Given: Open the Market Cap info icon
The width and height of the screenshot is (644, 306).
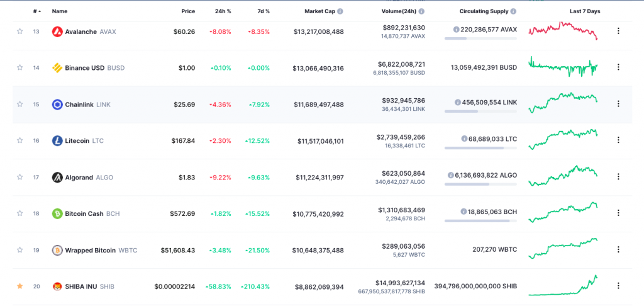Looking at the screenshot, I should point(340,11).
